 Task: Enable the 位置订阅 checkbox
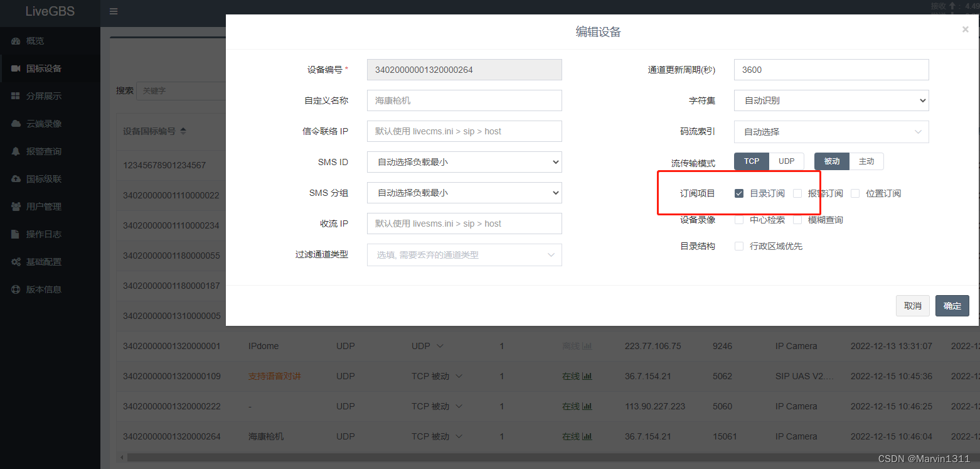click(x=855, y=193)
